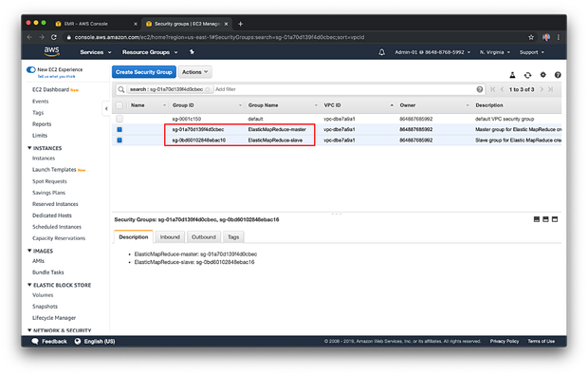588x375 pixels.
Task: Open the browser profile avatar
Action: 546,37
